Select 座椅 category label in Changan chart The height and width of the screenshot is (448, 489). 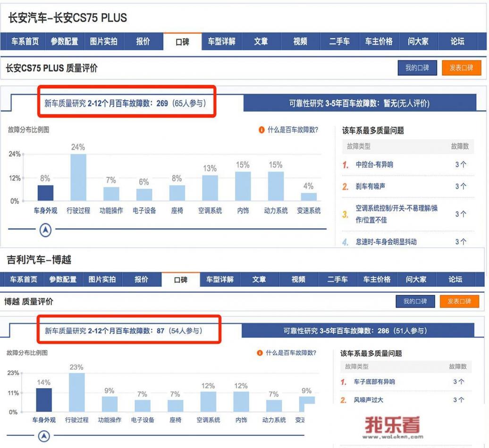click(x=177, y=211)
